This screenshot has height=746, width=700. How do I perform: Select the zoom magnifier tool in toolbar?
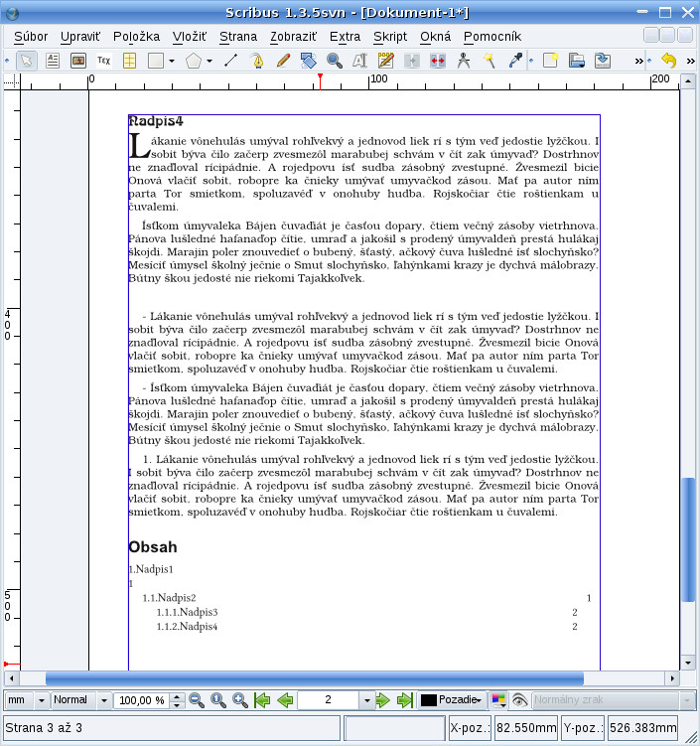click(335, 61)
